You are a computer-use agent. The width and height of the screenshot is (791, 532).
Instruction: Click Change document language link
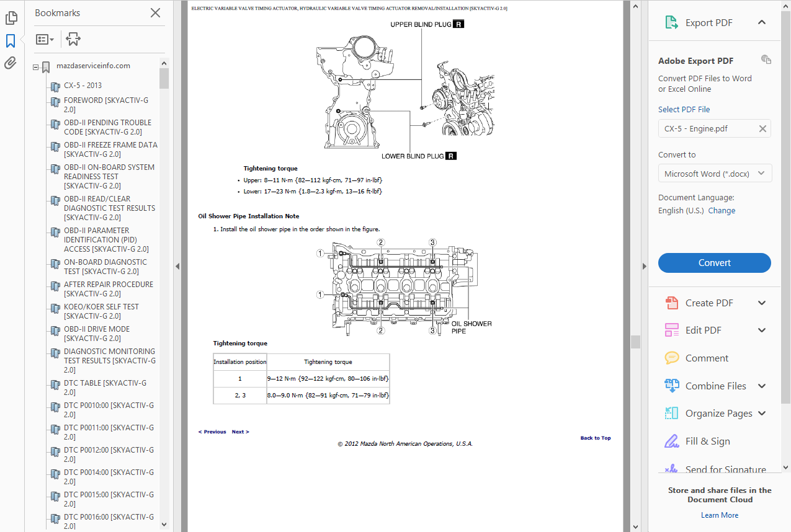pyautogui.click(x=722, y=211)
